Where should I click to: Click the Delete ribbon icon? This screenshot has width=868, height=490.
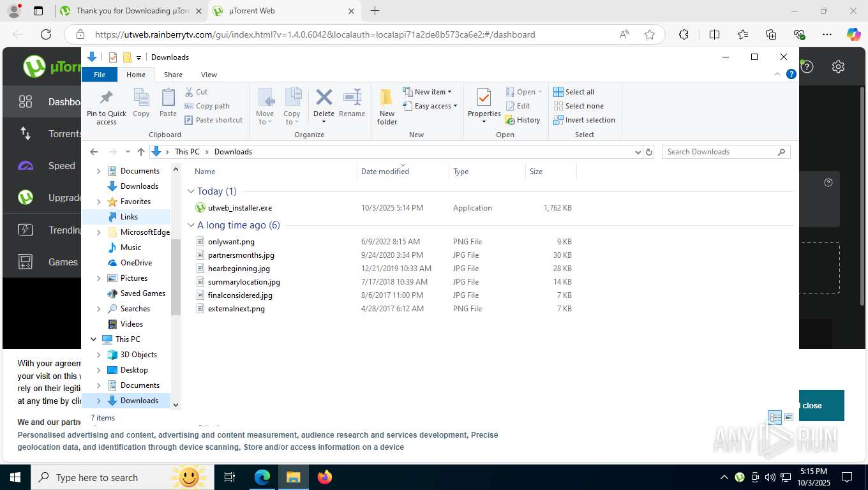click(324, 98)
